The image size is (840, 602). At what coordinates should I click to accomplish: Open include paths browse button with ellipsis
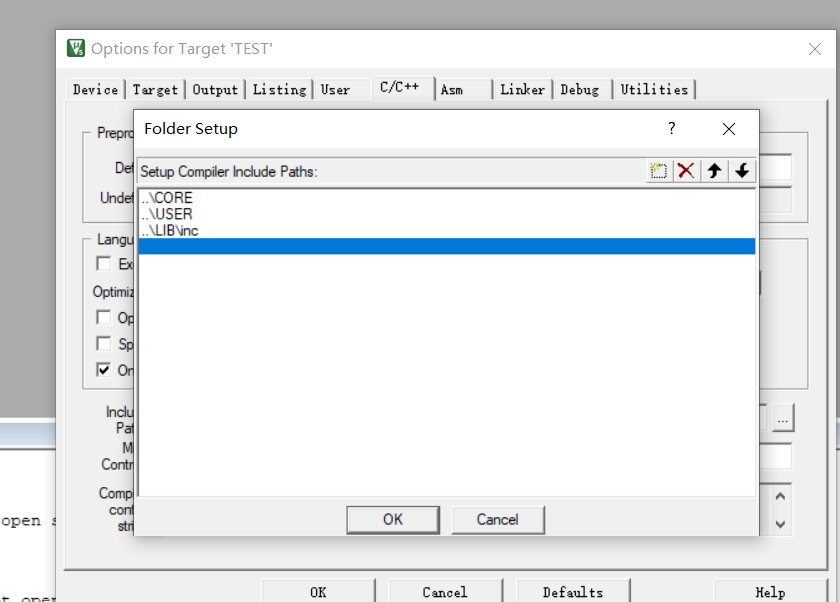[783, 418]
